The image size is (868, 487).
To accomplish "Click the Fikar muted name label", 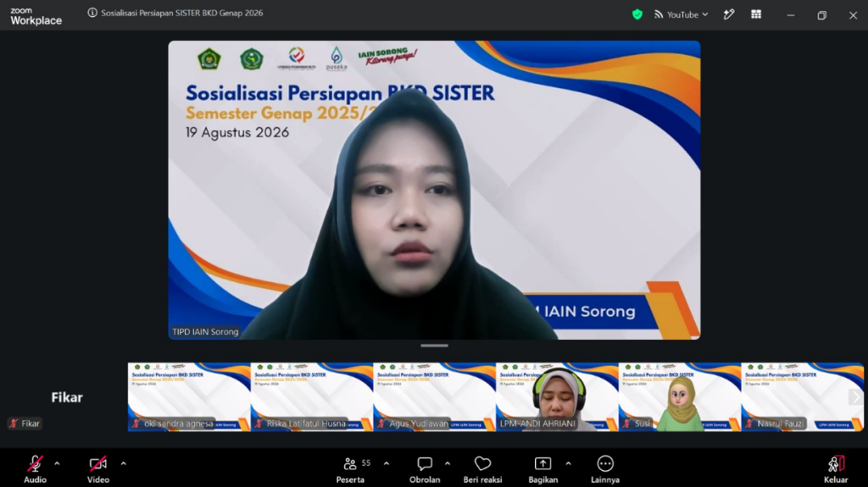I will pyautogui.click(x=25, y=423).
